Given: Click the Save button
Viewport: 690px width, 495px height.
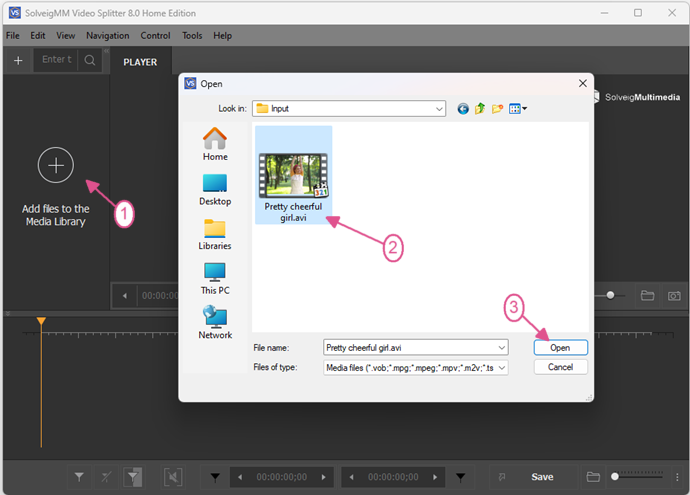Looking at the screenshot, I should tap(542, 477).
